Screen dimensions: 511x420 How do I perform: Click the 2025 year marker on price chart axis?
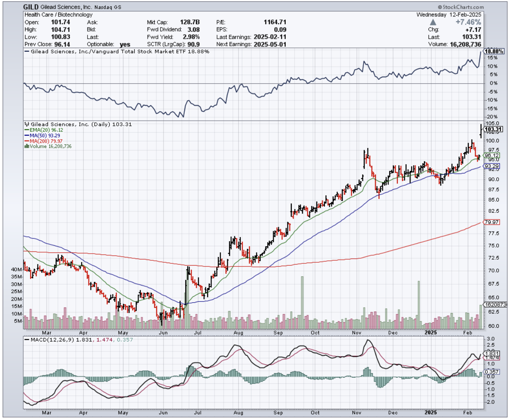click(430, 332)
